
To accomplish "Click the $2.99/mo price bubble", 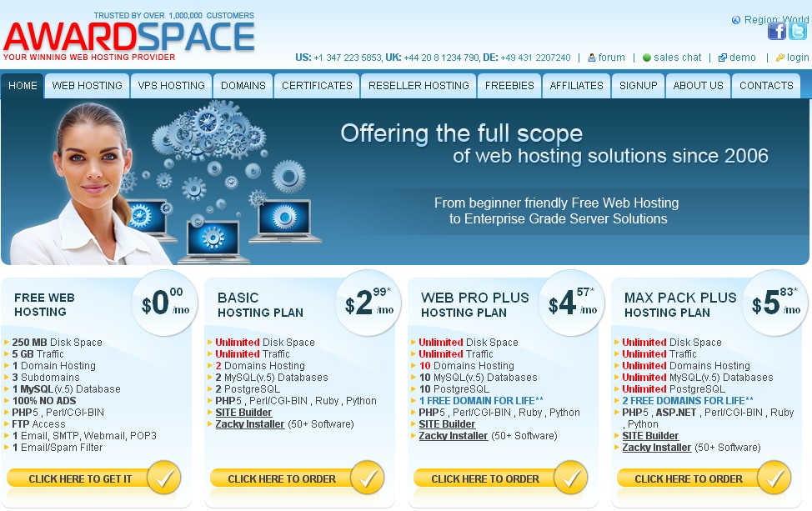I will 368,303.
